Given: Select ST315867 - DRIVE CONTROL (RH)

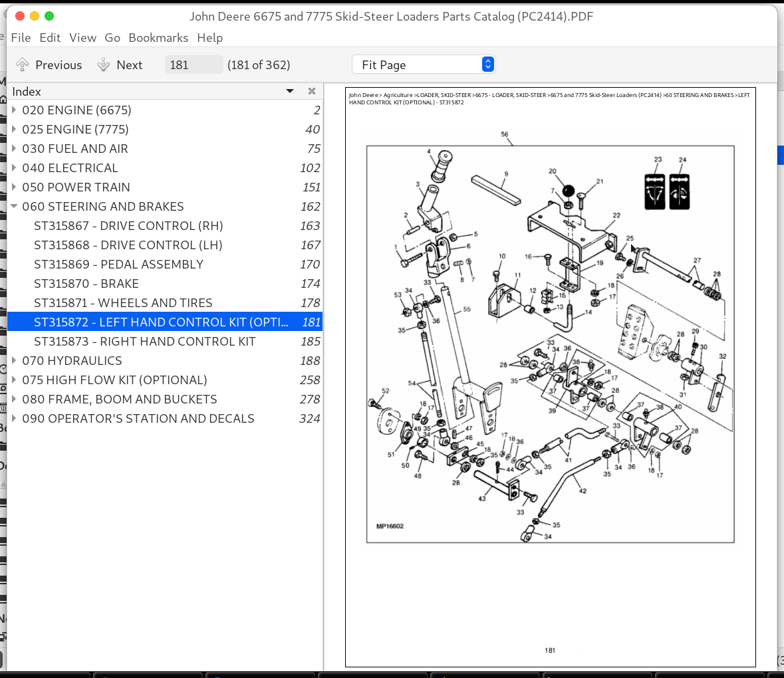Looking at the screenshot, I should click(x=165, y=226).
